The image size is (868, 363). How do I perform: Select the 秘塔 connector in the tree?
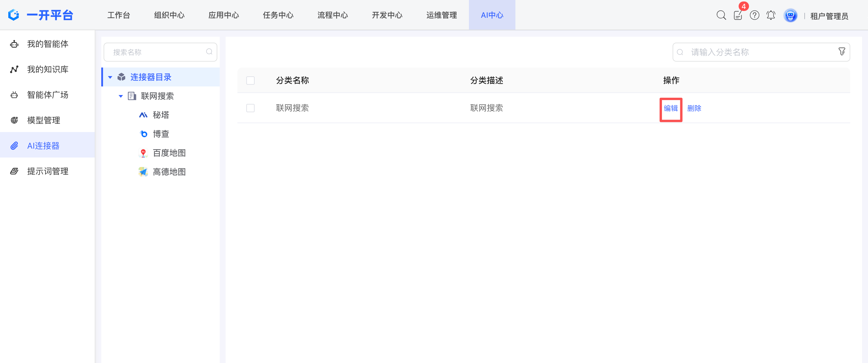coord(161,115)
